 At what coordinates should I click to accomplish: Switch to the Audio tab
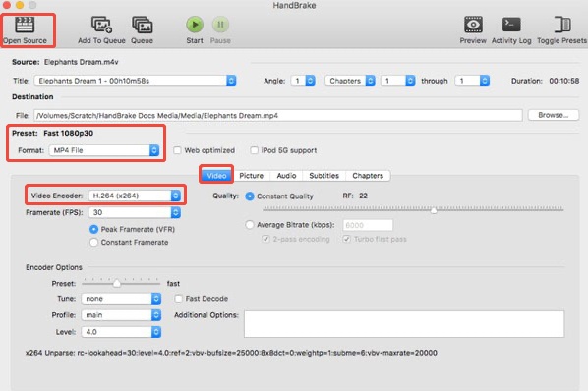[x=286, y=176]
